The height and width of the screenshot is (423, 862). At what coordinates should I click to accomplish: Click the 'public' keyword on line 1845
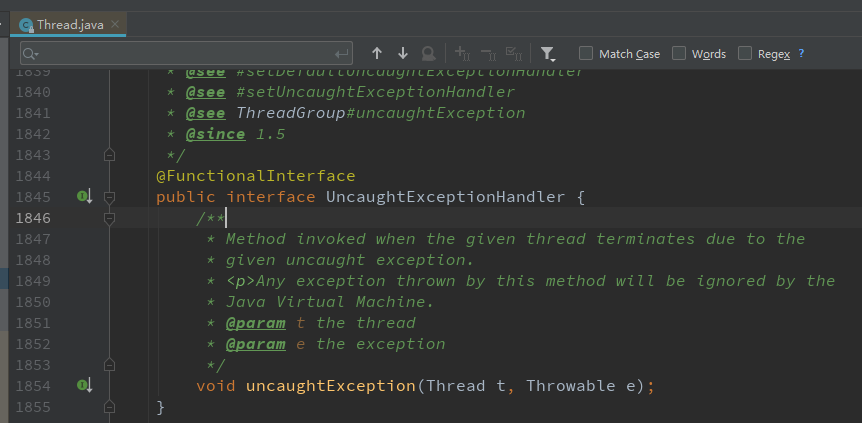click(186, 197)
